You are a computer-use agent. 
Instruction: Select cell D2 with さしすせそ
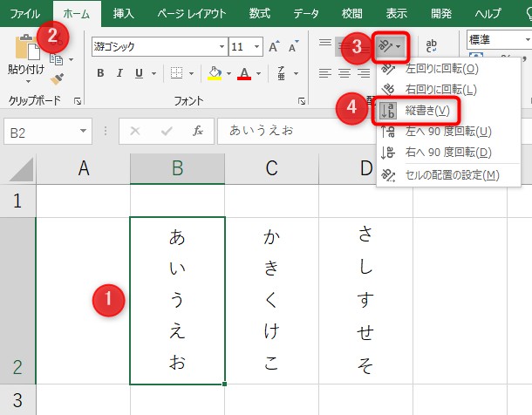pos(365,301)
